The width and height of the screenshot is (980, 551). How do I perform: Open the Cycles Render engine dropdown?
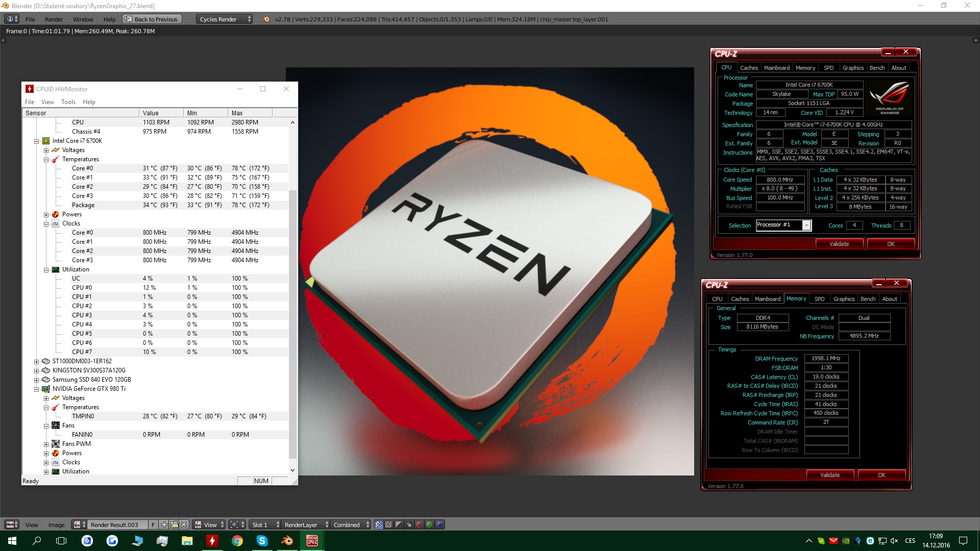coord(224,19)
